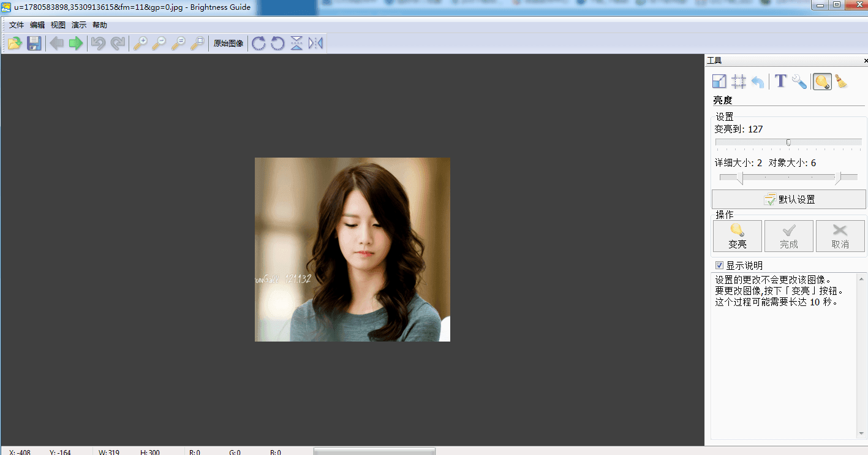Select the broom cleanup tool
The width and height of the screenshot is (868, 455).
point(842,82)
